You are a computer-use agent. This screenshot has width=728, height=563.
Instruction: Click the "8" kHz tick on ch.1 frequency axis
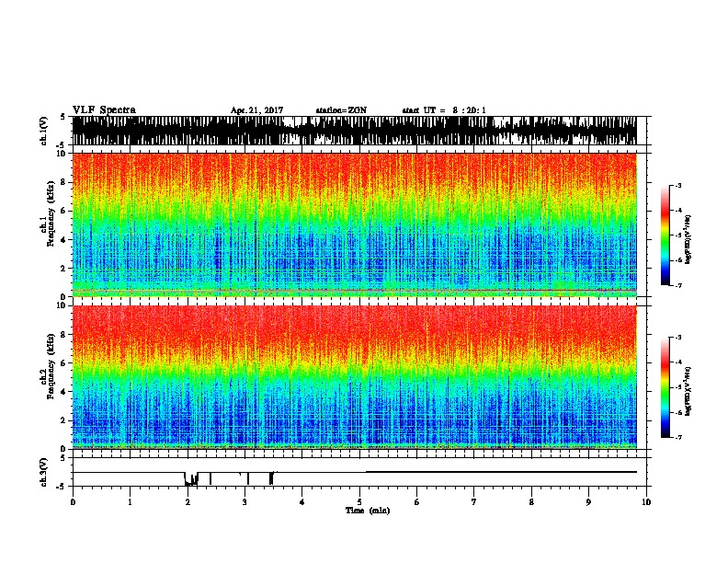64,182
